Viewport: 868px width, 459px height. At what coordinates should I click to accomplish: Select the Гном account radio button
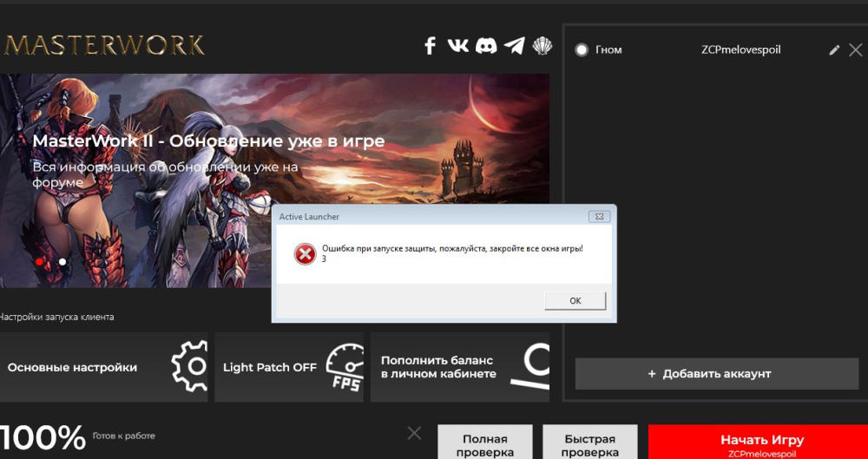582,50
